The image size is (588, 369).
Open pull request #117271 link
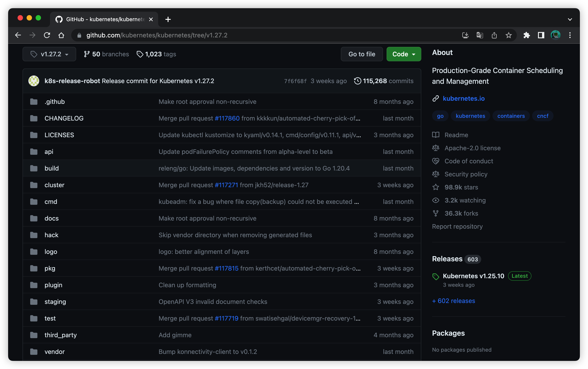point(226,185)
